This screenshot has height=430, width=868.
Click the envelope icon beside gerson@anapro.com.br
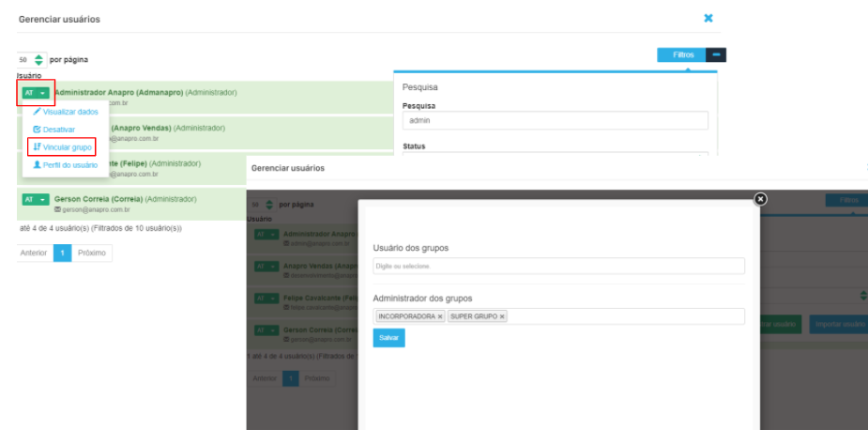pos(57,209)
